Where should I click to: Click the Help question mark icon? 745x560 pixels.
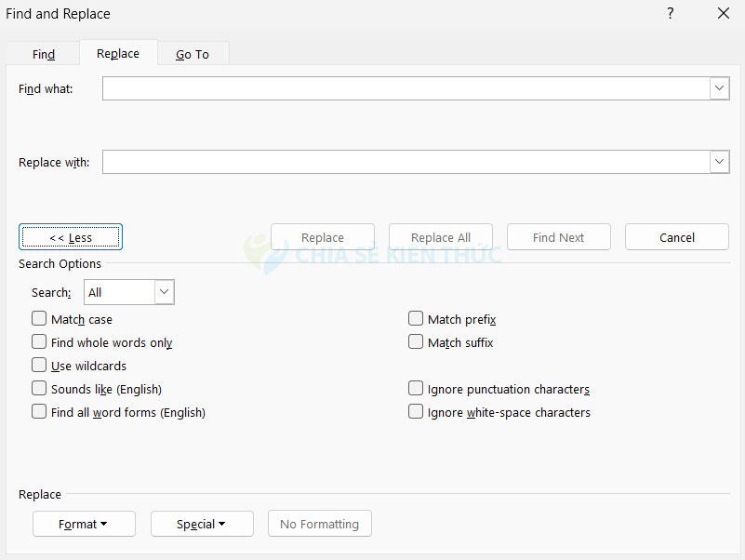[x=670, y=14]
